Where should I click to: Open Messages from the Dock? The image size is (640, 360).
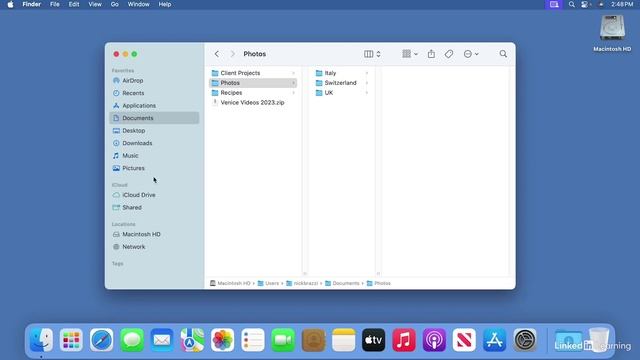(132, 340)
